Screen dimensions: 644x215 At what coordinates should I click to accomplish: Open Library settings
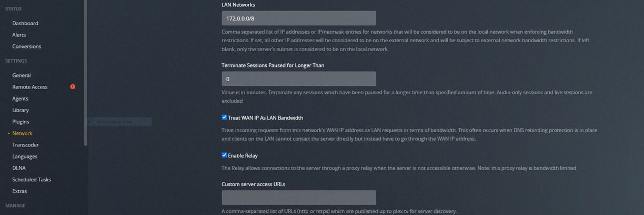(21, 110)
